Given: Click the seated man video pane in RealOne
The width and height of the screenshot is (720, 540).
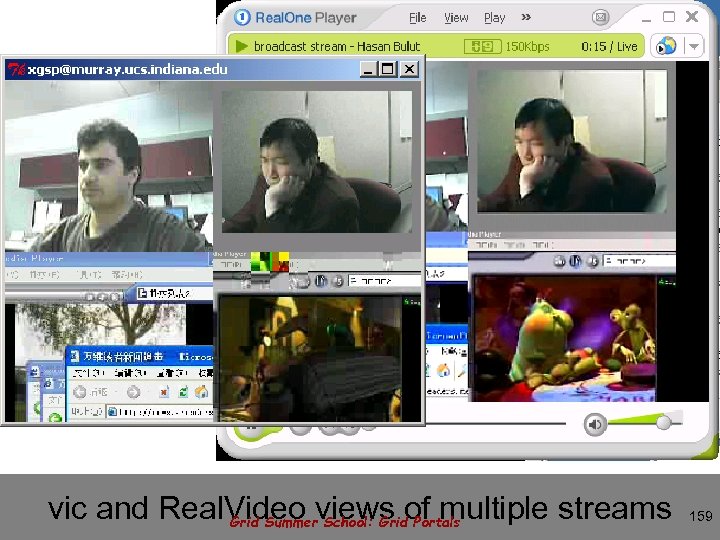Looking at the screenshot, I should click(572, 141).
